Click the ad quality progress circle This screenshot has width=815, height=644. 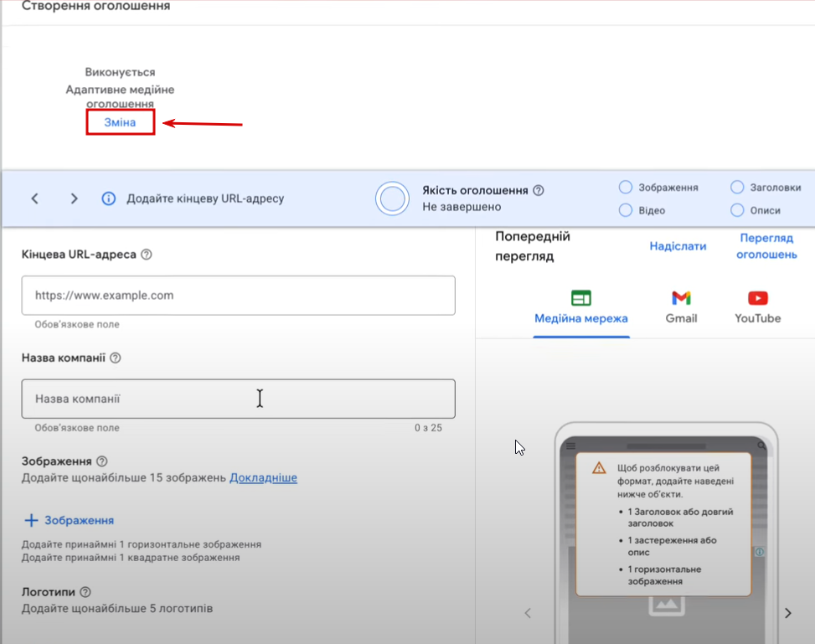[x=393, y=198]
